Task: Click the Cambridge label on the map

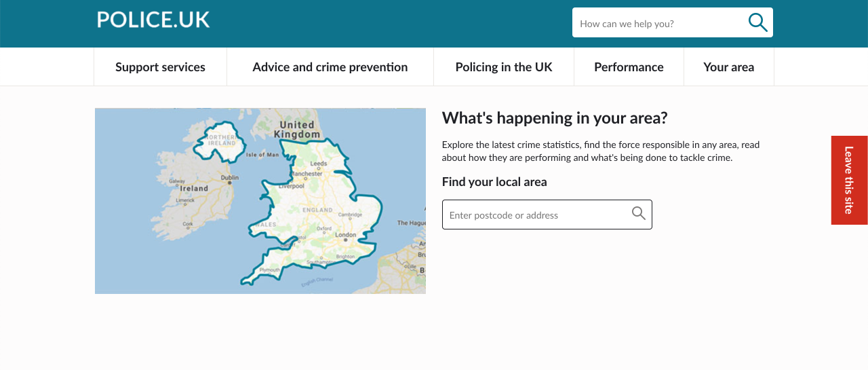Action: coord(351,215)
